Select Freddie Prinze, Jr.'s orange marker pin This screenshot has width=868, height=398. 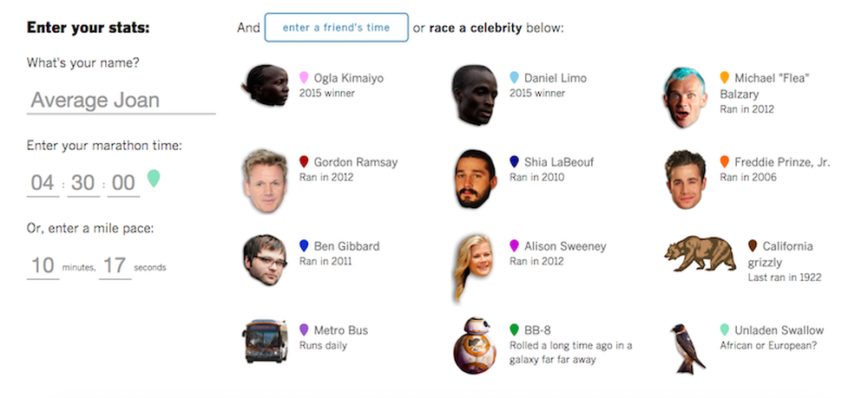point(724,161)
